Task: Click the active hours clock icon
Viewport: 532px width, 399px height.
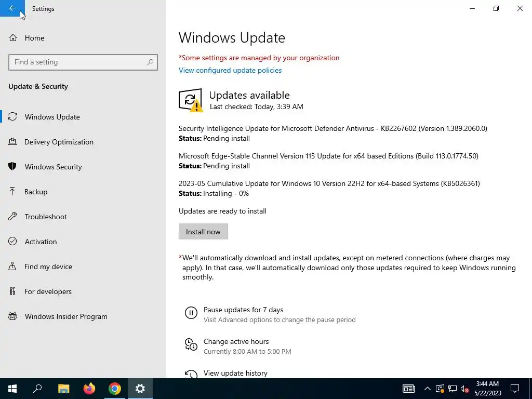Action: click(x=191, y=344)
